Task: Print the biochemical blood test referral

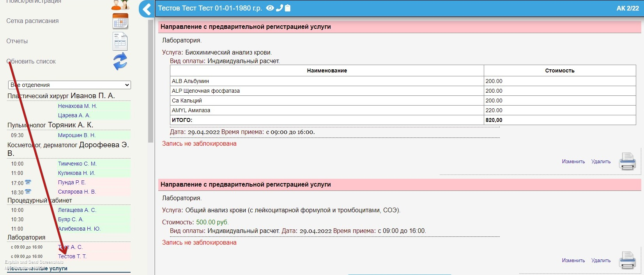Action: pos(627,161)
